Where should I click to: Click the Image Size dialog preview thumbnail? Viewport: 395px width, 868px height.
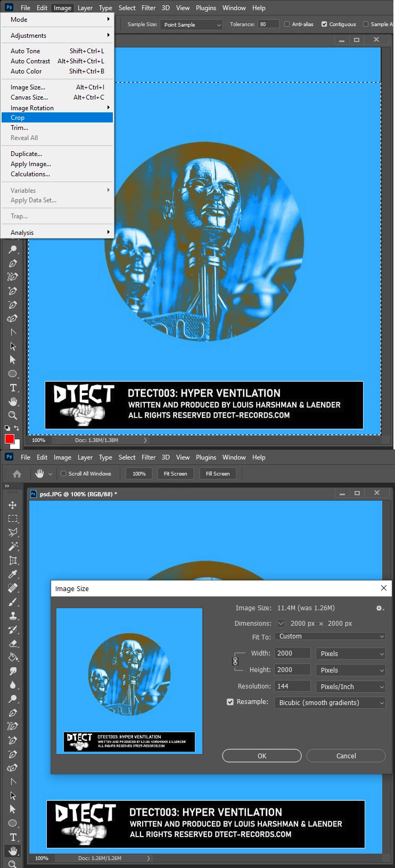129,681
